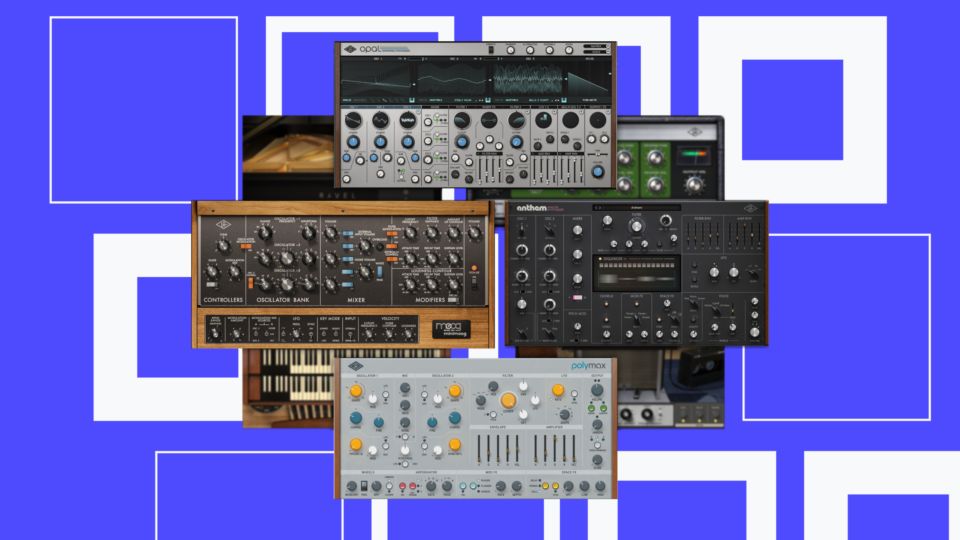Toggle the Minimoog A-440 black switch

(x=474, y=282)
